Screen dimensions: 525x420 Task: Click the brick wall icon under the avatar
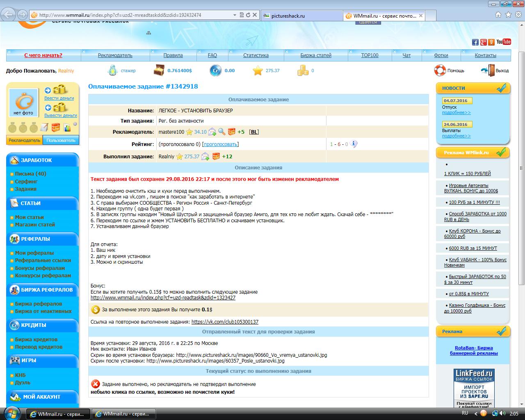click(x=55, y=128)
